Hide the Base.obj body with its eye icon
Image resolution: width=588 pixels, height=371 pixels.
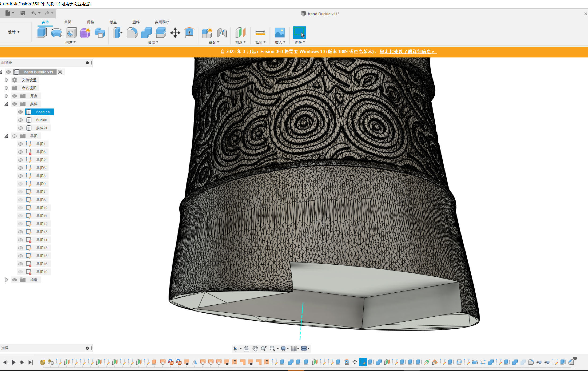point(20,112)
